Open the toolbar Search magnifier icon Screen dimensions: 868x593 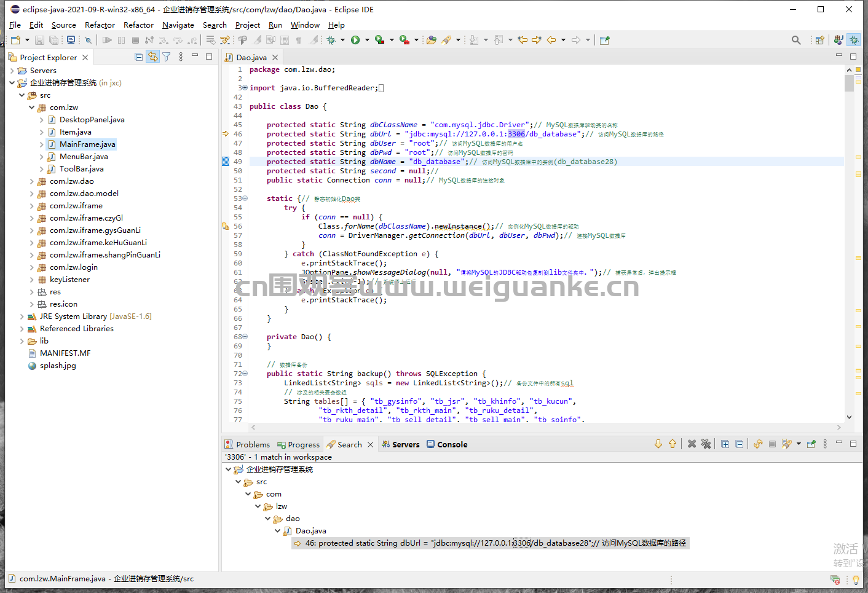click(796, 40)
